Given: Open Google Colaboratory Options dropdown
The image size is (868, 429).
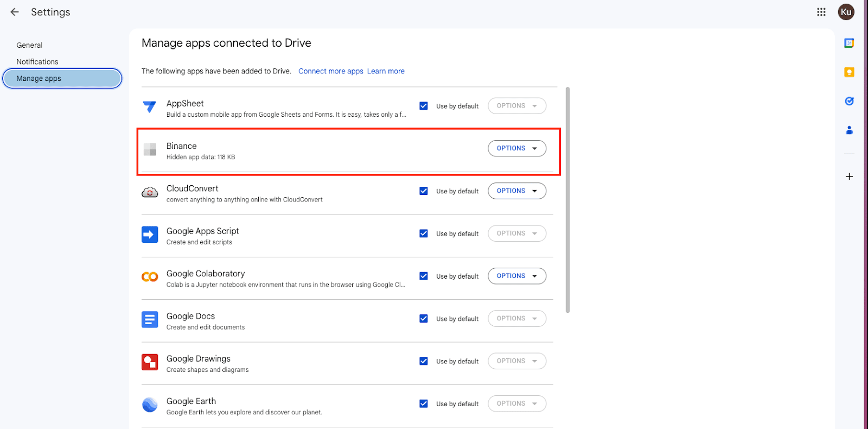Looking at the screenshot, I should point(516,276).
